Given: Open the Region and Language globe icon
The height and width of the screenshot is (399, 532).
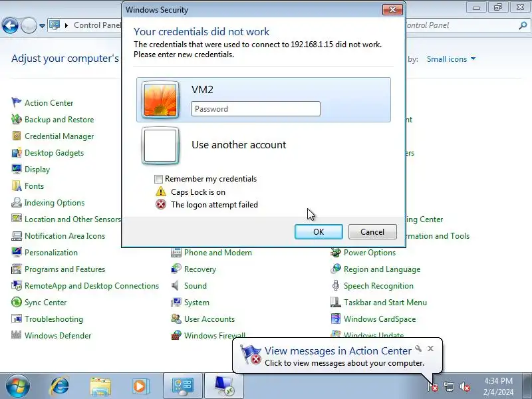Looking at the screenshot, I should (335, 269).
